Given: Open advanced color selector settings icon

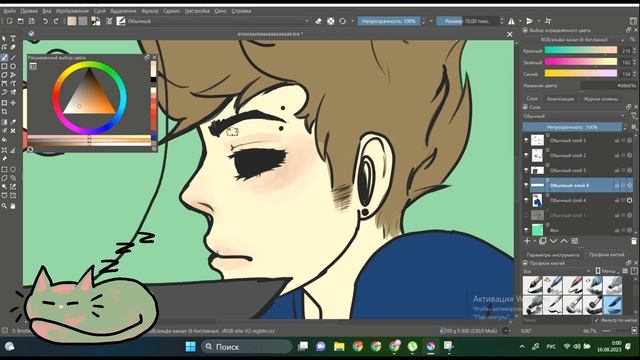Looking at the screenshot, I should click(x=33, y=66).
